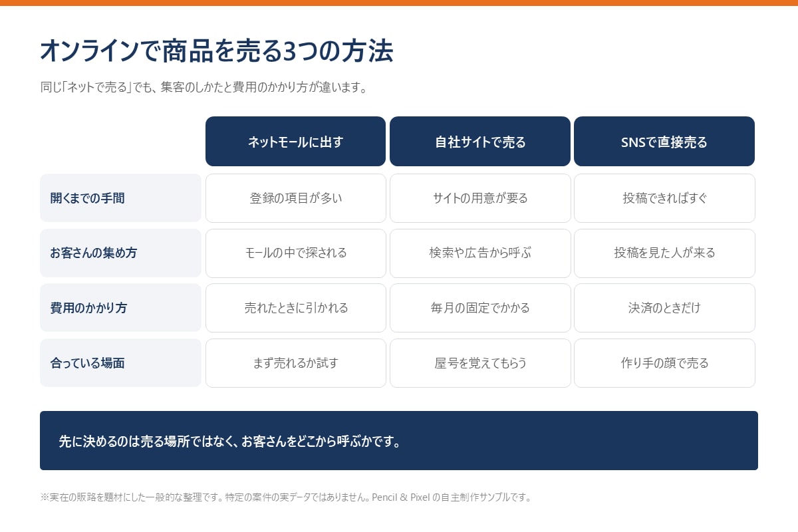This screenshot has height=532, width=798.
Task: Select the ネットモールに出す column header
Action: coord(295,142)
